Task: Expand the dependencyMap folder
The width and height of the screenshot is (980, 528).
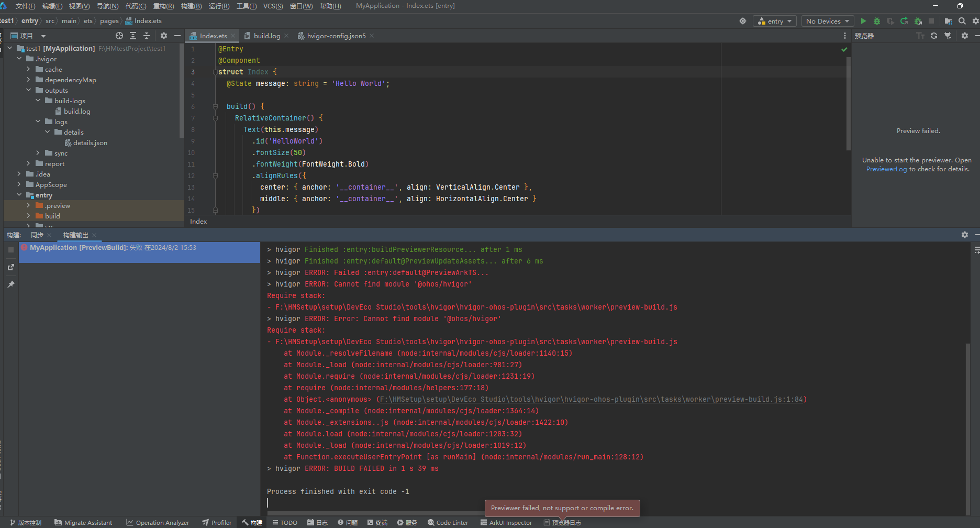Action: pos(29,80)
